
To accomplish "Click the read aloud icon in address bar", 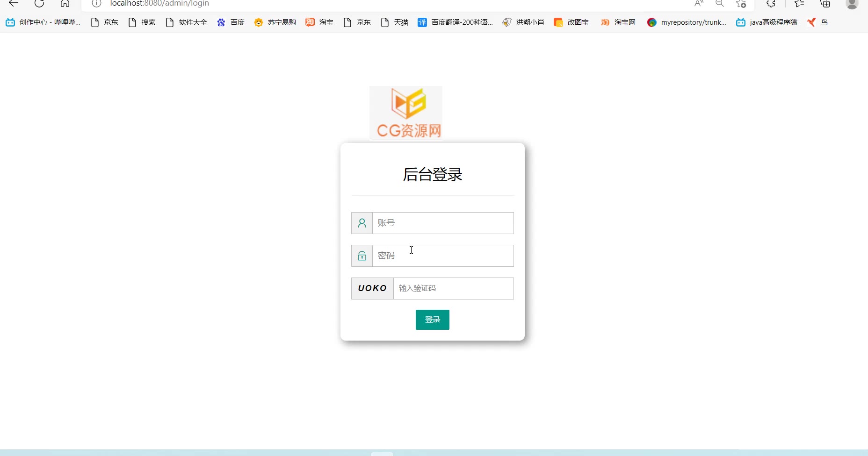I will point(699,3).
